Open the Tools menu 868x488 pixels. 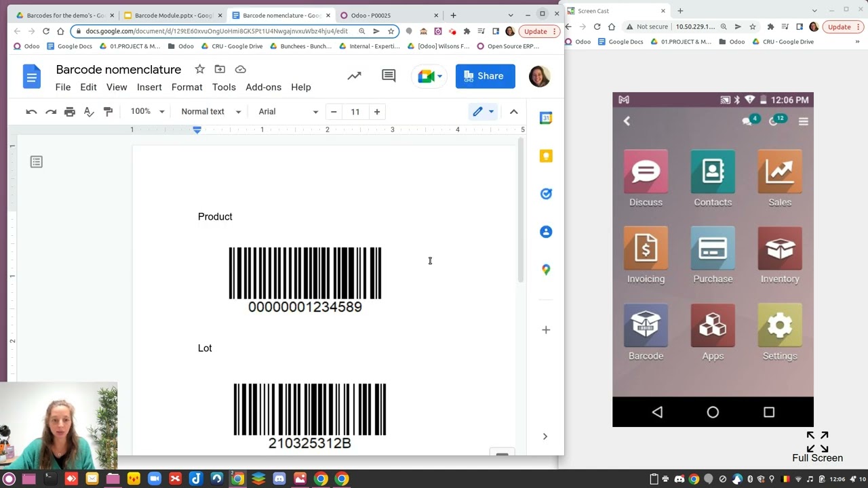[224, 87]
